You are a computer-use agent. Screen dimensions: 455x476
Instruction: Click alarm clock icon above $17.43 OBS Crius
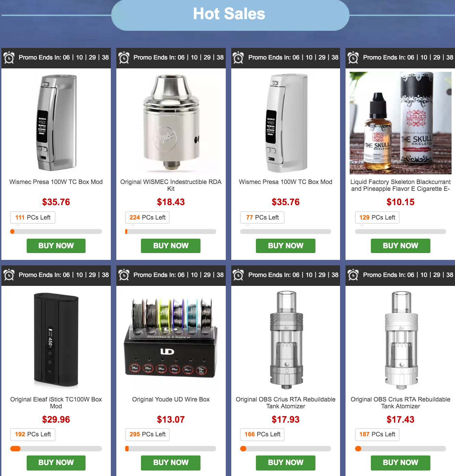click(353, 275)
